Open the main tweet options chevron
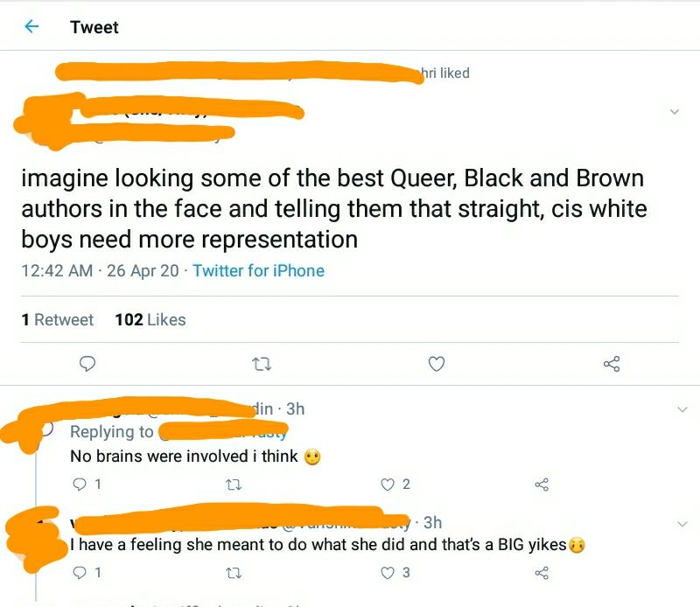This screenshot has height=607, width=700. [x=675, y=112]
